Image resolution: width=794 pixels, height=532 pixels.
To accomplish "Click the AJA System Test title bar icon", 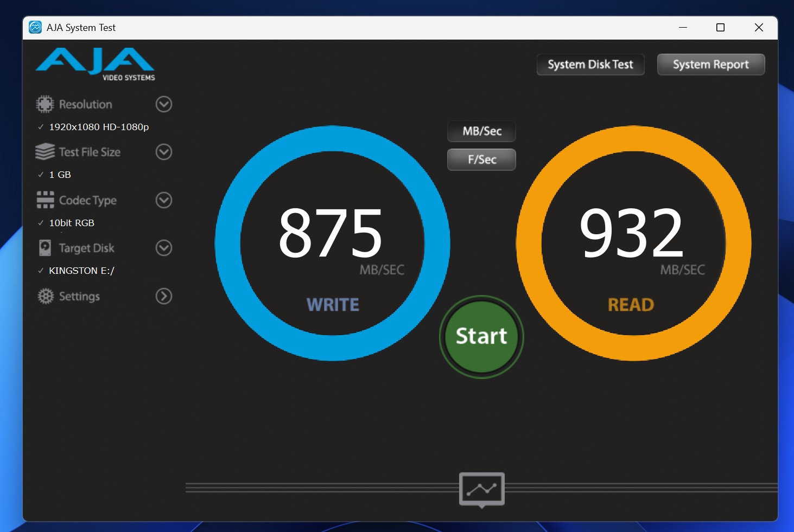I will pyautogui.click(x=35, y=28).
